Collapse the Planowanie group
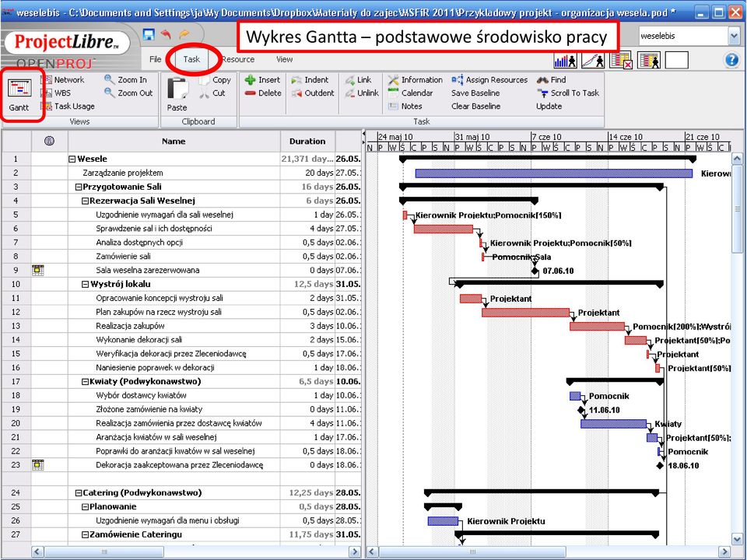The height and width of the screenshot is (560, 747). tap(86, 506)
